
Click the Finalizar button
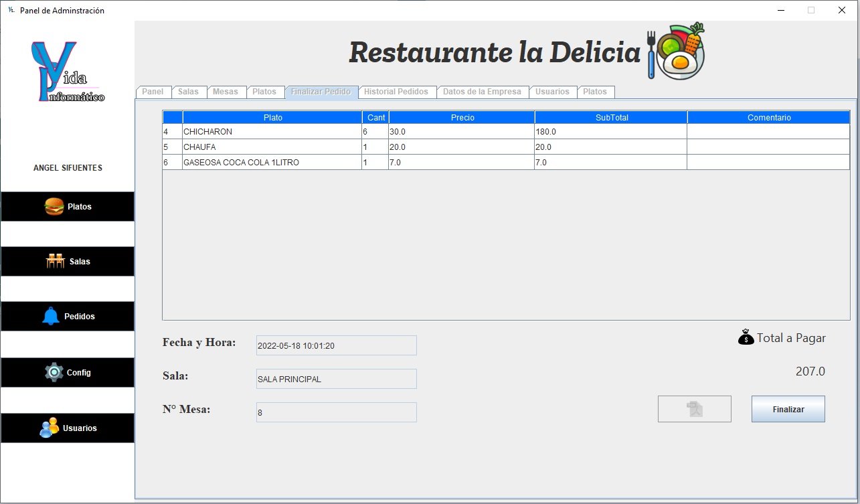(788, 409)
